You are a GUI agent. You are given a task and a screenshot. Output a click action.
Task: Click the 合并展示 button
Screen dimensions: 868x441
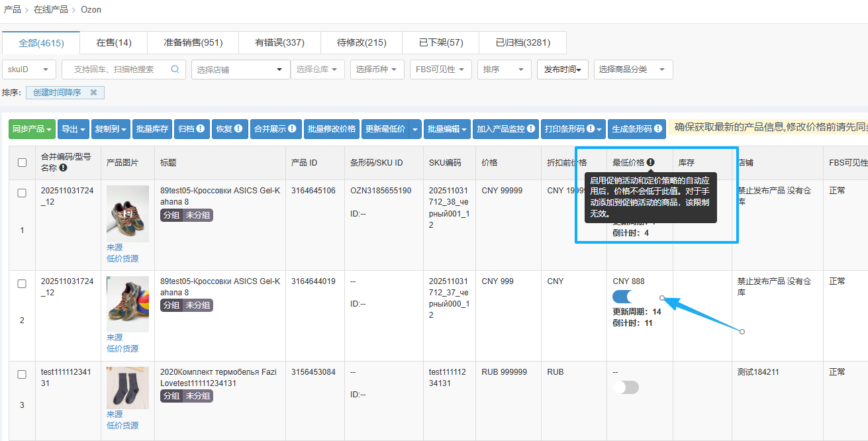[x=276, y=129]
